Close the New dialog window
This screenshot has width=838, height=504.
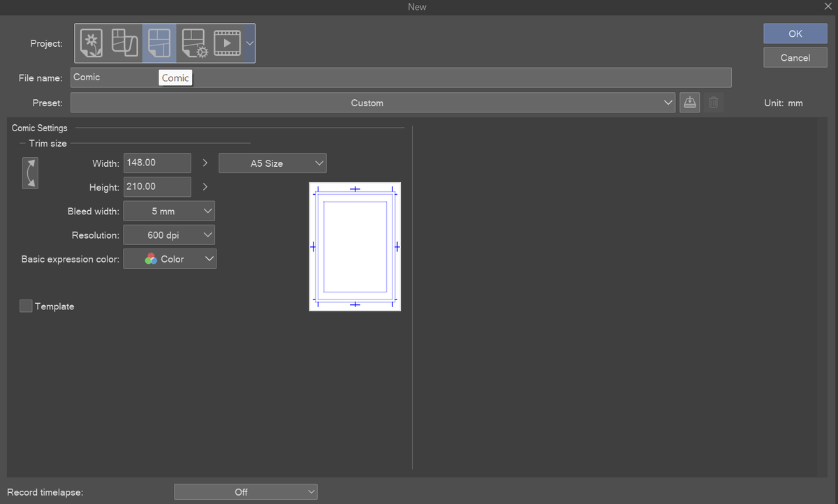tap(828, 6)
